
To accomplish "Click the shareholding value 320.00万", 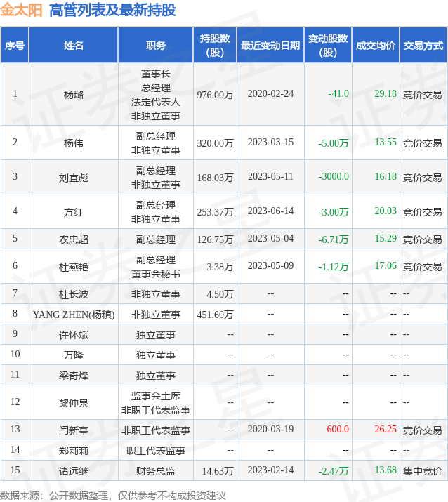I will (x=215, y=143).
